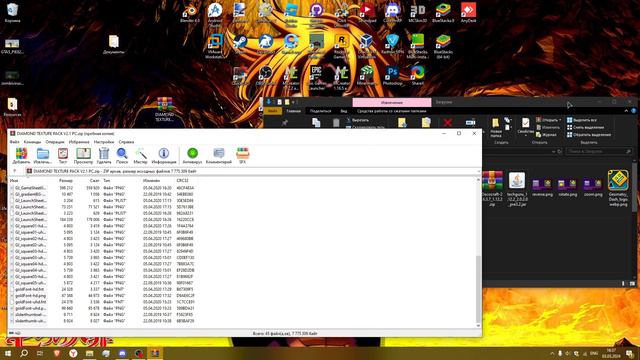Open Discord from the taskbar
Screen dimensions: 640x360
click(122, 353)
